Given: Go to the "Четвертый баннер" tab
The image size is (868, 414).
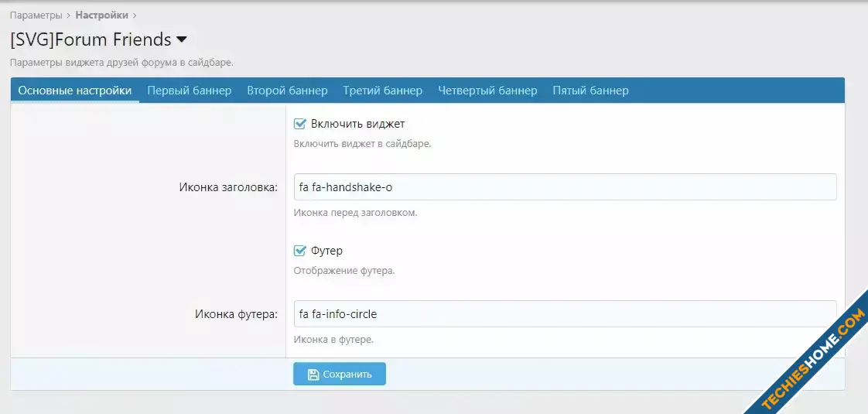Looking at the screenshot, I should (x=487, y=91).
